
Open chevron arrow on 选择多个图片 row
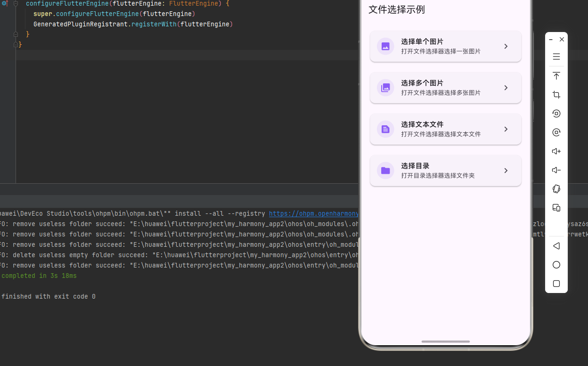click(506, 88)
